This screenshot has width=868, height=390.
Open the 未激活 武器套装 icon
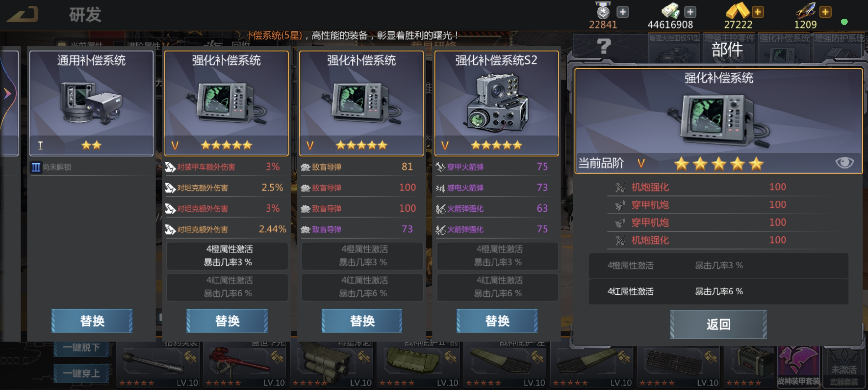(x=844, y=366)
